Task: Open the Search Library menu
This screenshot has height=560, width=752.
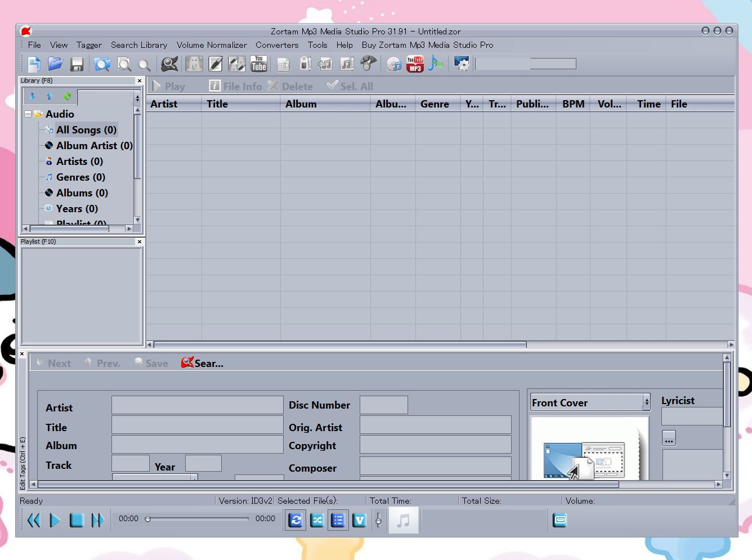Action: 139,45
